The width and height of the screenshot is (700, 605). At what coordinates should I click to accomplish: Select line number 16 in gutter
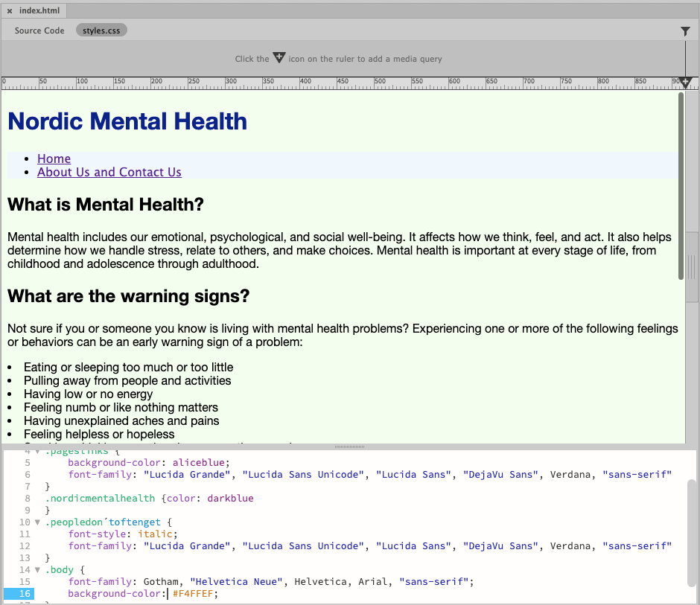click(x=25, y=594)
